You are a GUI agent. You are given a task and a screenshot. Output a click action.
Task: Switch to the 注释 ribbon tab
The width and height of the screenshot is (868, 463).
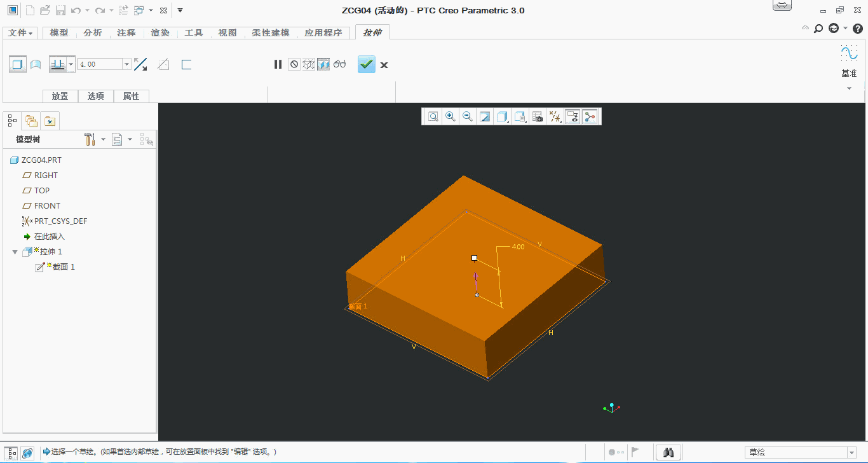click(126, 33)
